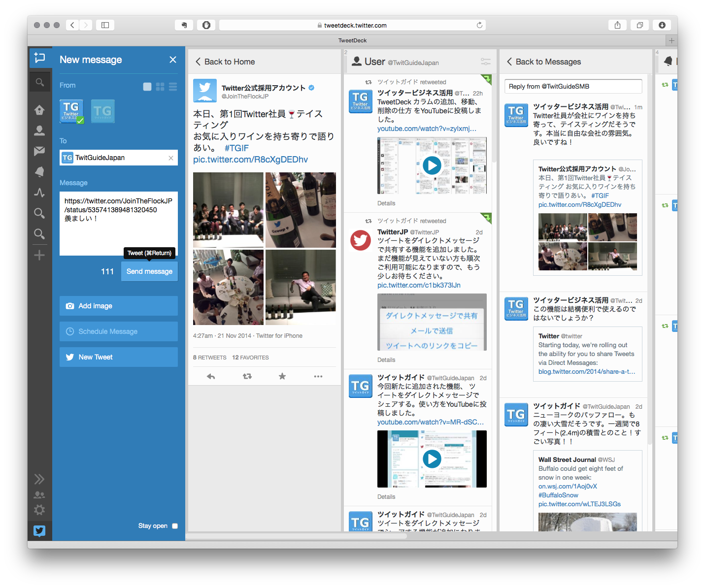Click Back to Messages
Viewport: 705px width, 588px height.
pyautogui.click(x=544, y=62)
